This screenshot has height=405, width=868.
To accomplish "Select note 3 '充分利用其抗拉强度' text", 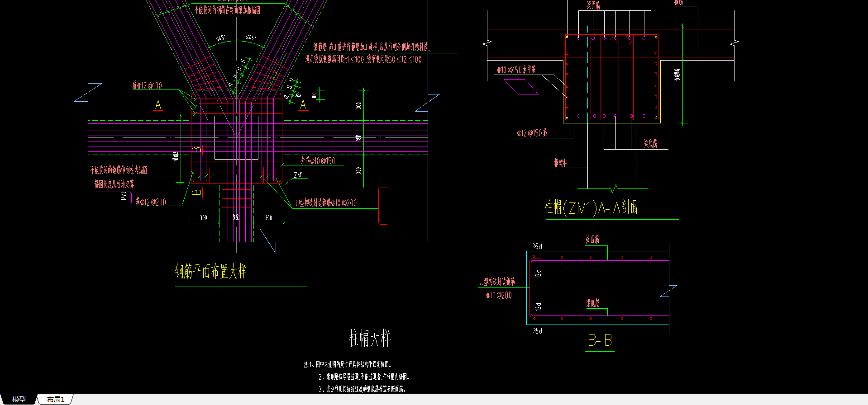I will pos(362,389).
